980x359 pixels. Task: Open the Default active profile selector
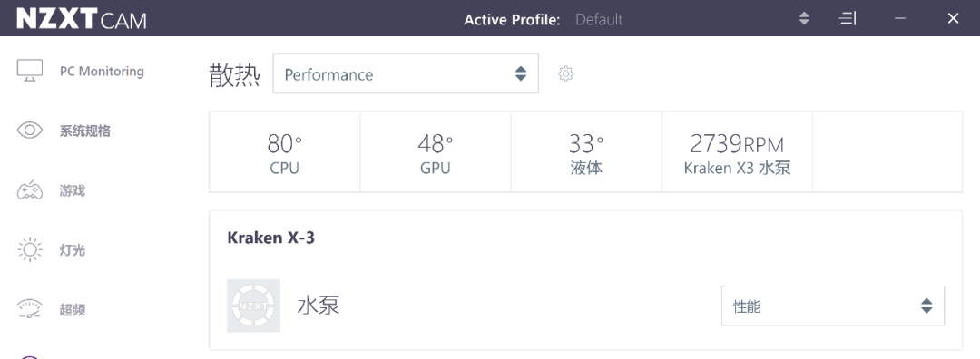tap(599, 19)
